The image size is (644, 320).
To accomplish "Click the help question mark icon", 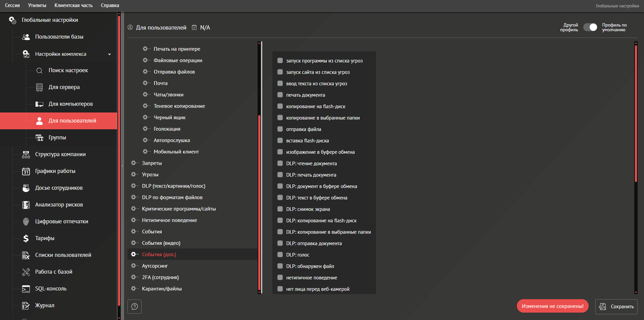I will [135, 307].
